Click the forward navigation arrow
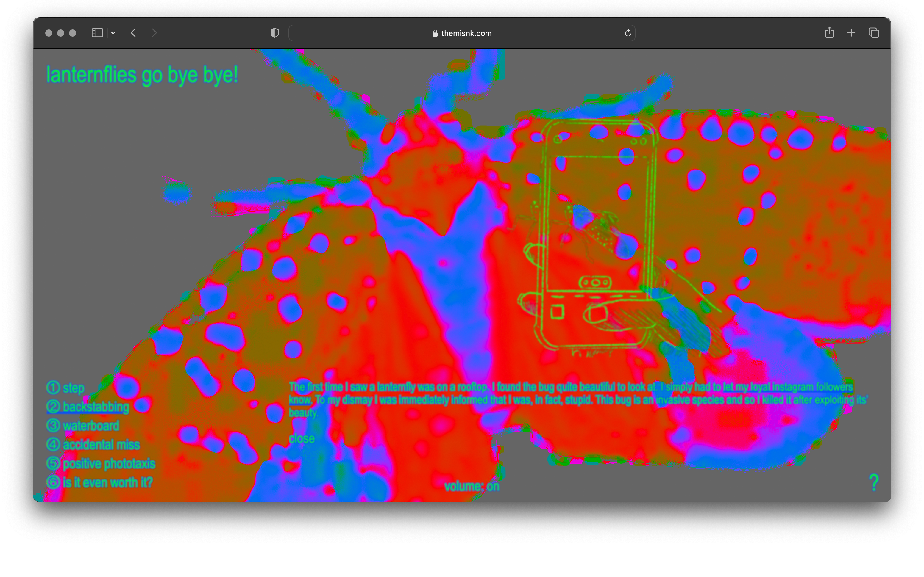Image resolution: width=924 pixels, height=577 pixels. pyautogui.click(x=154, y=33)
